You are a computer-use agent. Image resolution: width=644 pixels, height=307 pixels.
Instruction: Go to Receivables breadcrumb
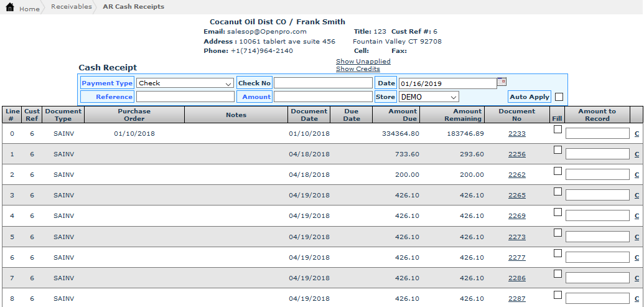[72, 7]
